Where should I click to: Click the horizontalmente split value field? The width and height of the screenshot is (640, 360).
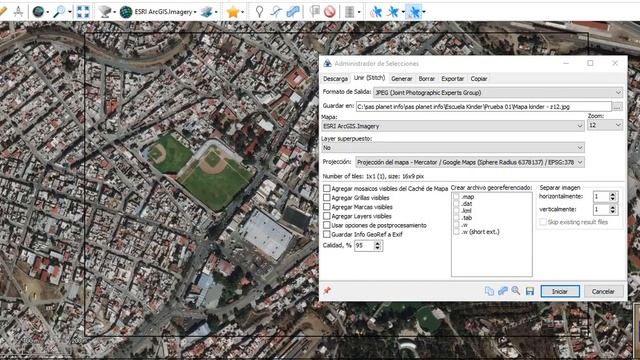tap(601, 197)
